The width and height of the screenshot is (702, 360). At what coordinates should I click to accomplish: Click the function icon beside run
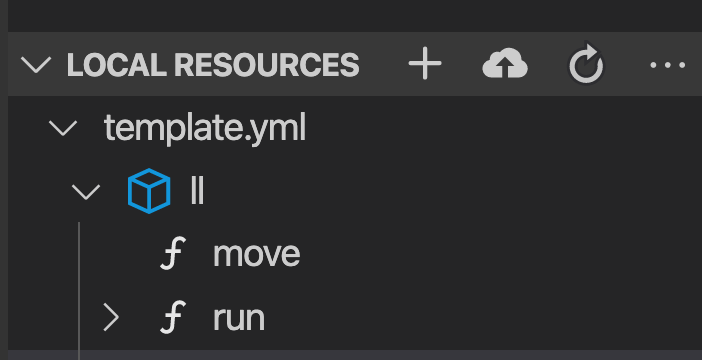(173, 317)
